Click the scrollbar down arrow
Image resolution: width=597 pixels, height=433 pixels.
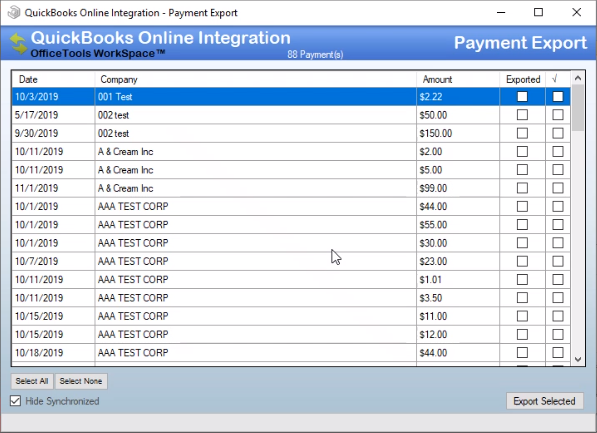[x=578, y=359]
